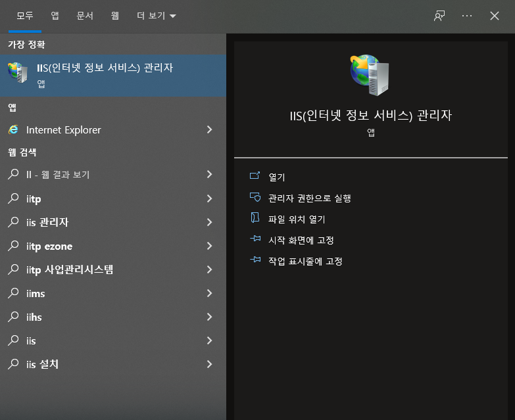Open the three-dots options menu
The image size is (515, 420).
[x=467, y=16]
